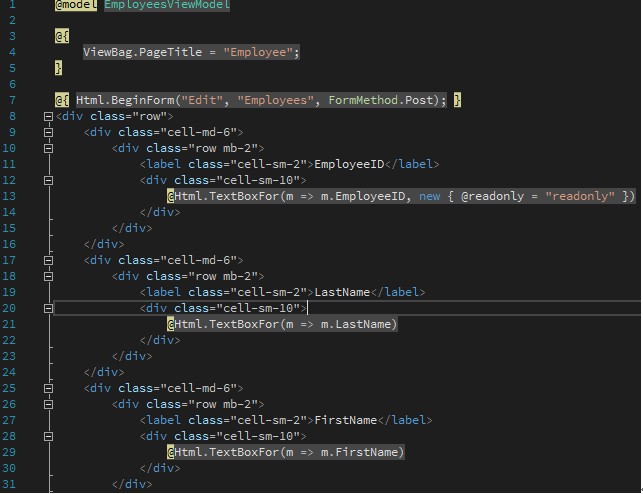
Task: Collapse the cell-sm-10 div on line 12
Action: [48, 180]
